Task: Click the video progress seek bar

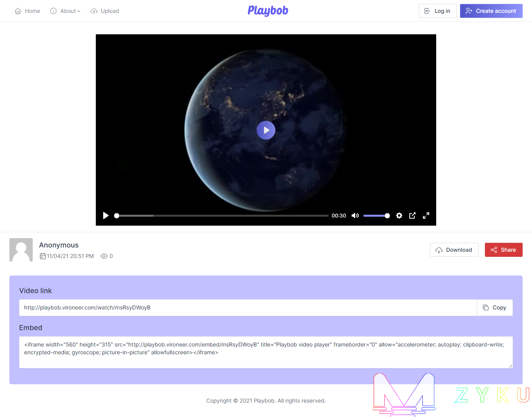Action: click(x=222, y=216)
